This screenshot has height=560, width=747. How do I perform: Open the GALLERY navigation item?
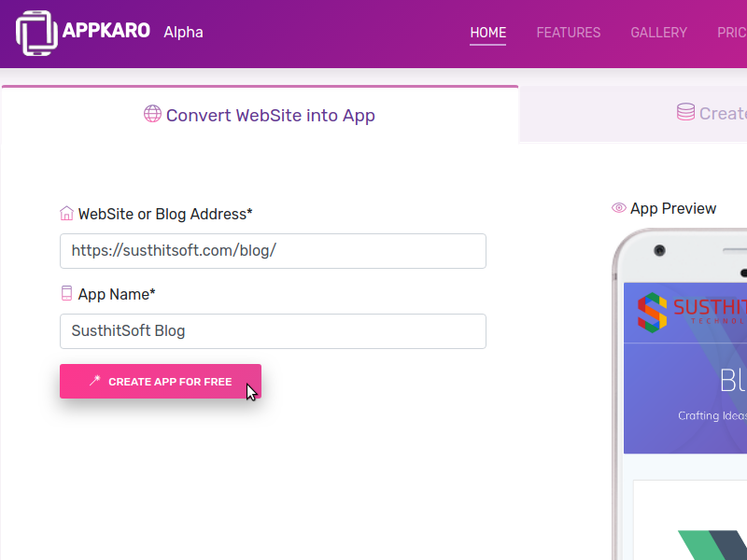658,33
